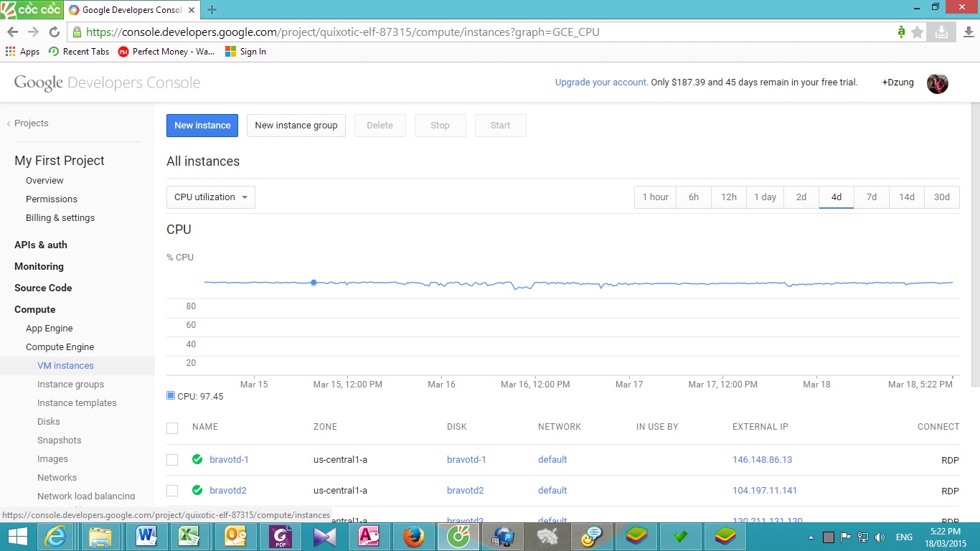Open Instance groups in the sidebar
Viewport: 980px width, 551px height.
coord(70,385)
